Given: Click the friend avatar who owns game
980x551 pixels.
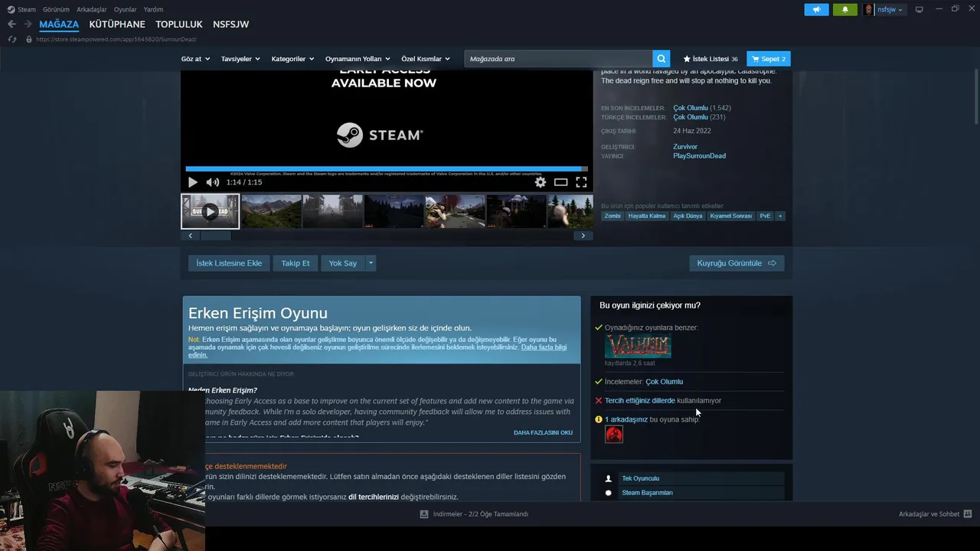Looking at the screenshot, I should pos(614,435).
